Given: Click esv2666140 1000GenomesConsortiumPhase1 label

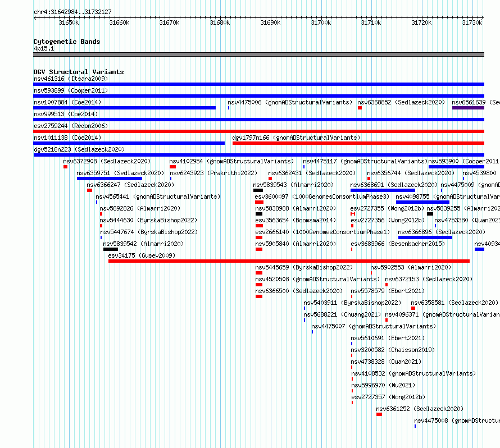Looking at the screenshot, I should coord(322,232).
